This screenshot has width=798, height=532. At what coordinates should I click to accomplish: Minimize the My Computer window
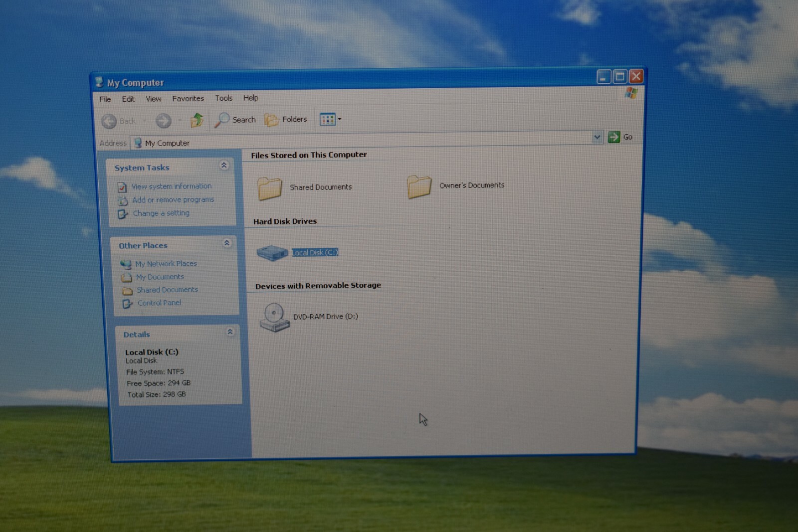[603, 77]
